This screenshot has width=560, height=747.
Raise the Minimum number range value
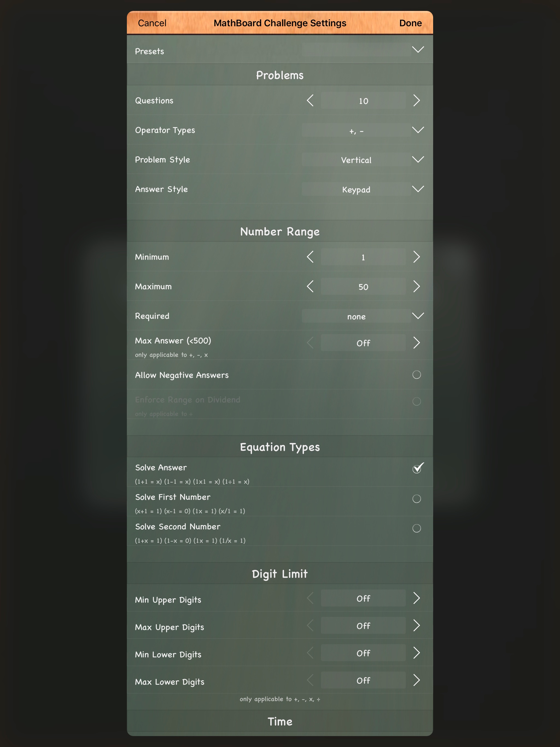point(416,257)
